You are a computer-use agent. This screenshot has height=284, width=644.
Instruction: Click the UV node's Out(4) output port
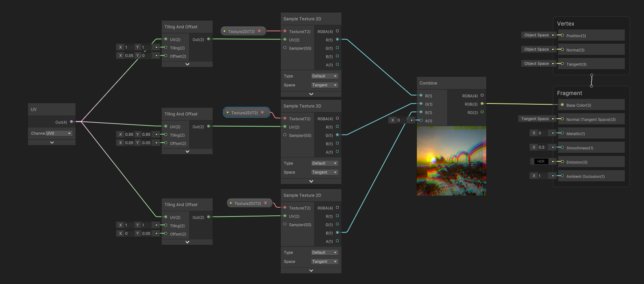coord(71,121)
